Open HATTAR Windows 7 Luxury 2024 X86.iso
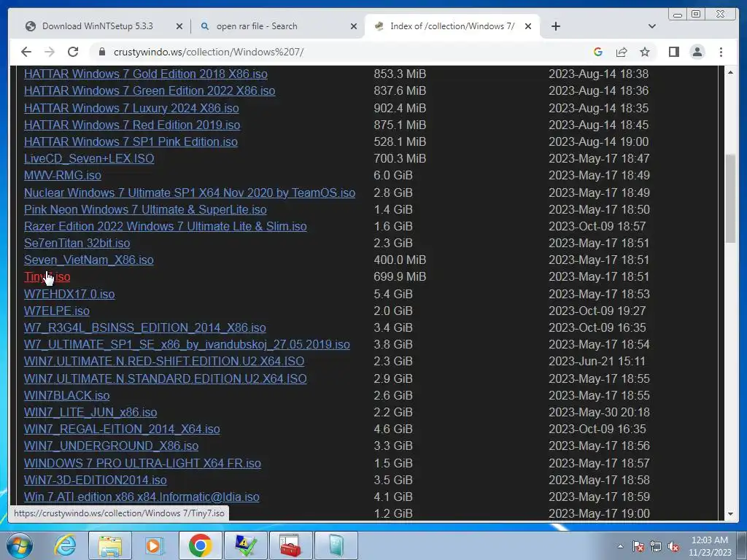747x560 pixels. pyautogui.click(x=131, y=108)
